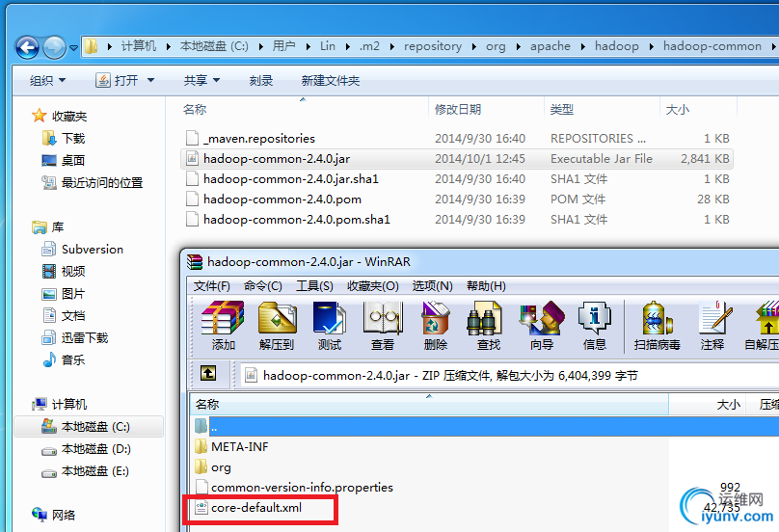Click the WinRAR Delete (删除) icon
This screenshot has height=532, width=779.
[x=436, y=326]
